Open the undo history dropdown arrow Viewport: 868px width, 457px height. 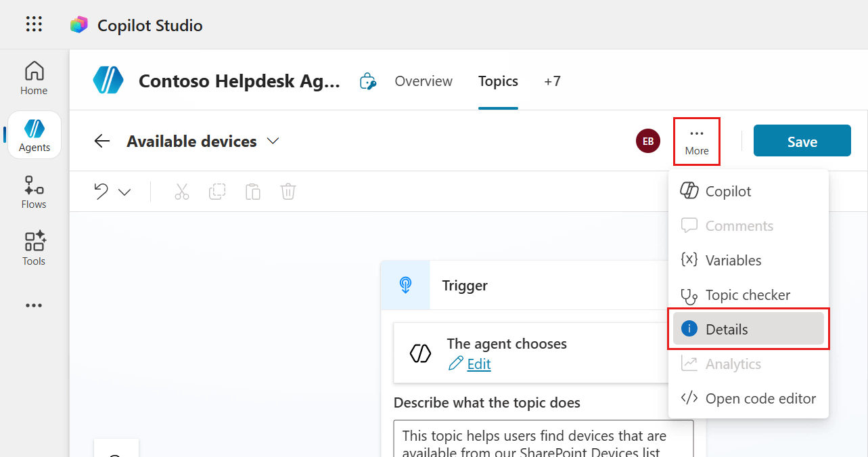pos(123,191)
